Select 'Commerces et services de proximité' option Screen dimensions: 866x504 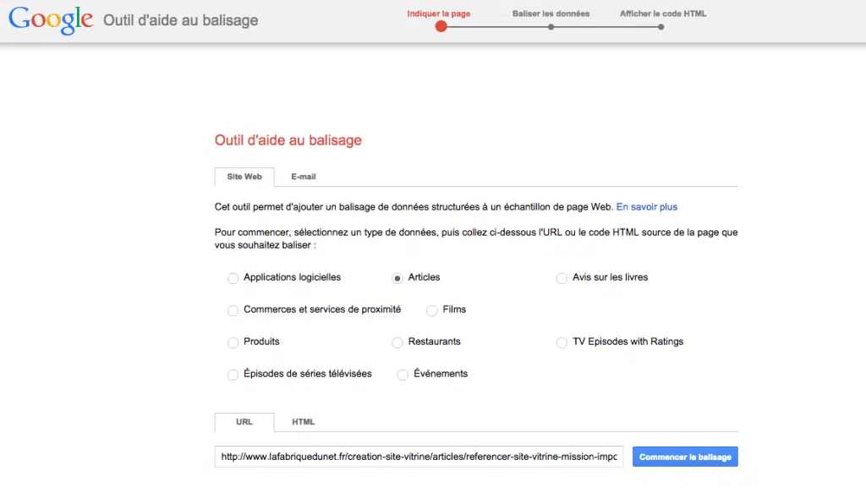point(233,310)
